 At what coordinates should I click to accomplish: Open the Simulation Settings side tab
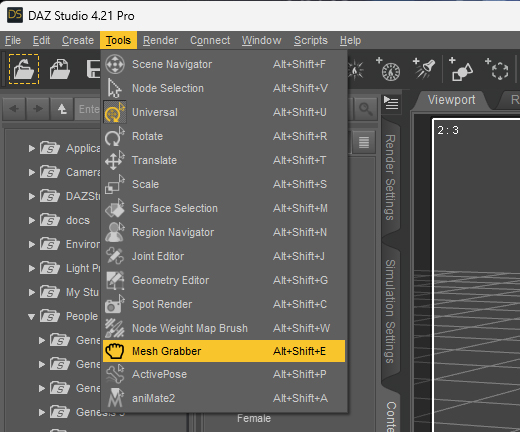click(390, 312)
